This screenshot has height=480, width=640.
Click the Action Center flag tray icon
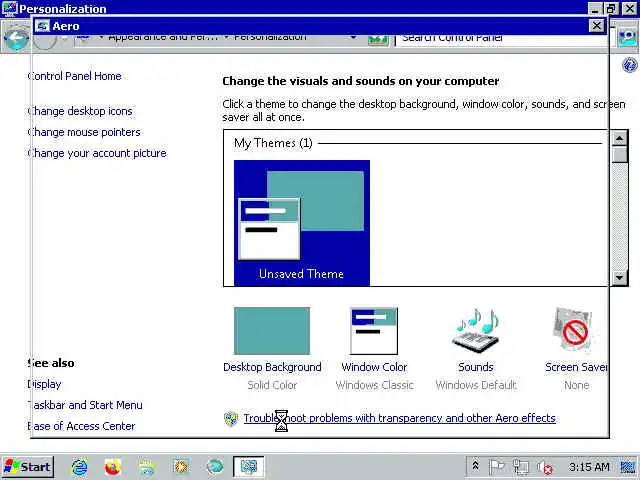[x=497, y=467]
